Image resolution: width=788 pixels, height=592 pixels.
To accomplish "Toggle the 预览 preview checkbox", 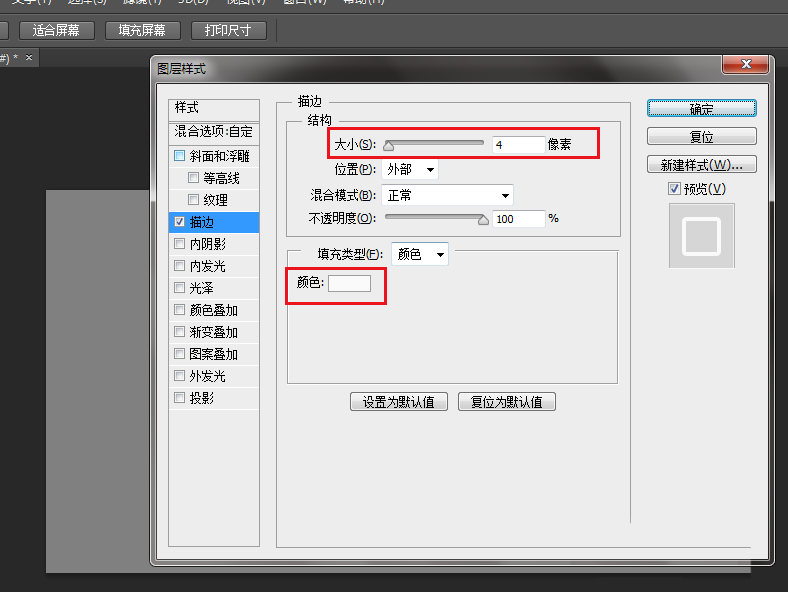I will [x=674, y=189].
